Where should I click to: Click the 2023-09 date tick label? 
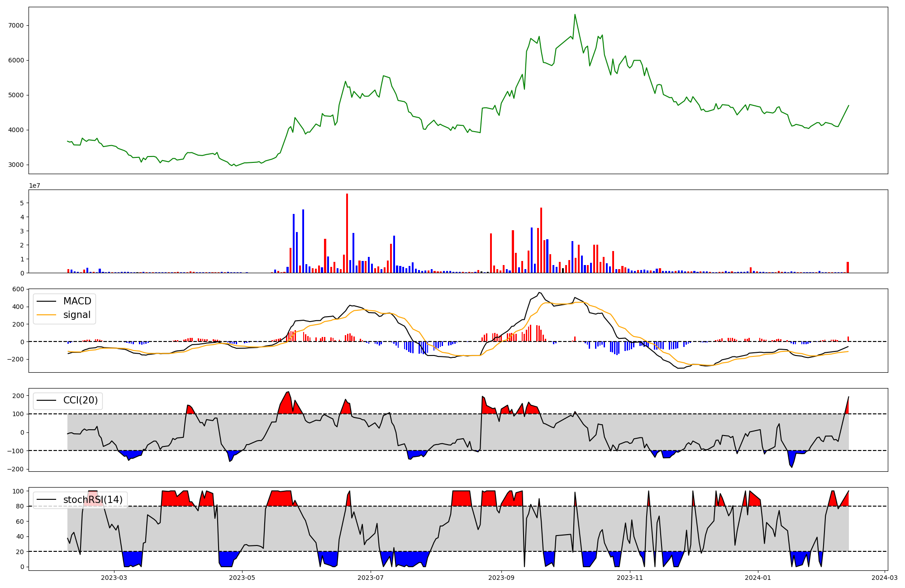pyautogui.click(x=501, y=578)
